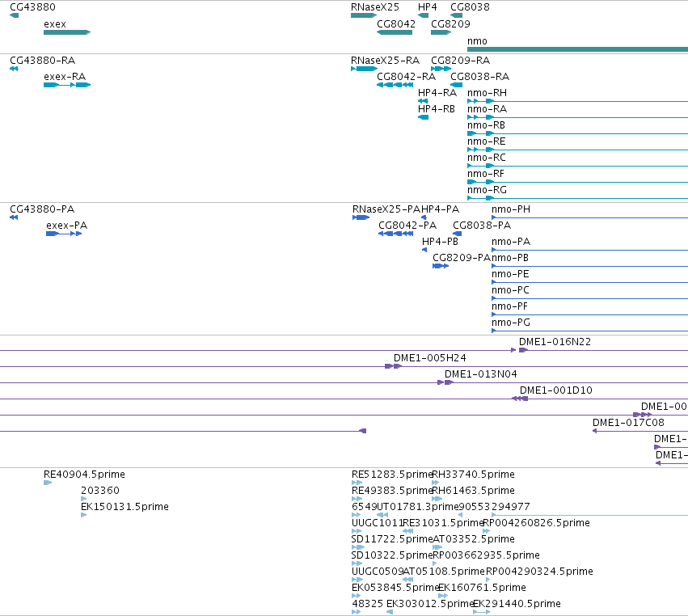This screenshot has height=616, width=688.
Task: Click the DME1-017C08 clone label
Action: point(628,423)
